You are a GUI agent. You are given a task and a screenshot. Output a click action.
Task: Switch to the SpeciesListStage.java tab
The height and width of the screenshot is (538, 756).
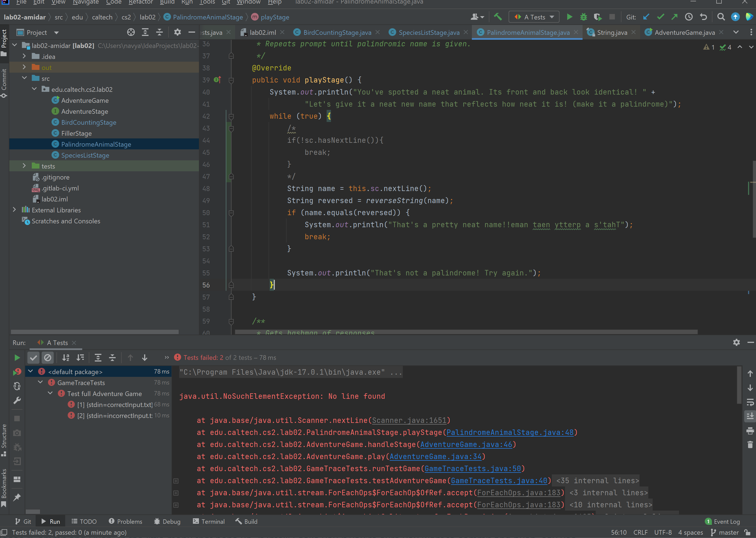click(429, 32)
